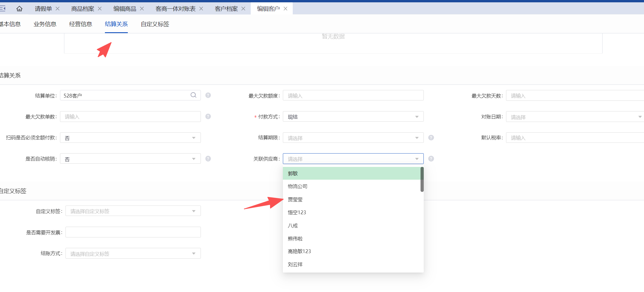Open the 结账方式 dropdown
644x292 pixels.
pyautogui.click(x=133, y=253)
